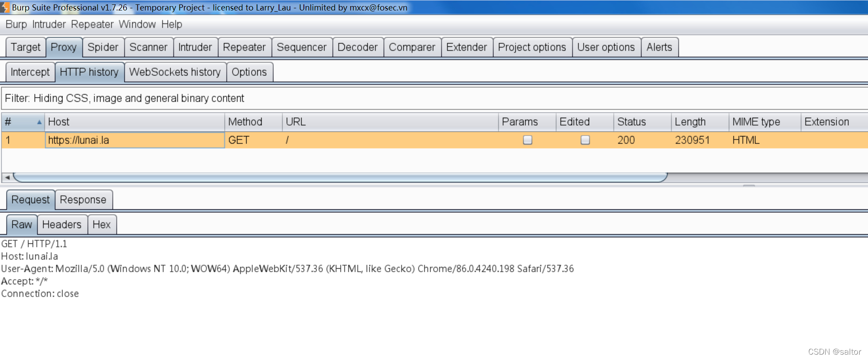Toggle the Edited checkbox for row 1
This screenshot has height=359, width=868.
[585, 140]
